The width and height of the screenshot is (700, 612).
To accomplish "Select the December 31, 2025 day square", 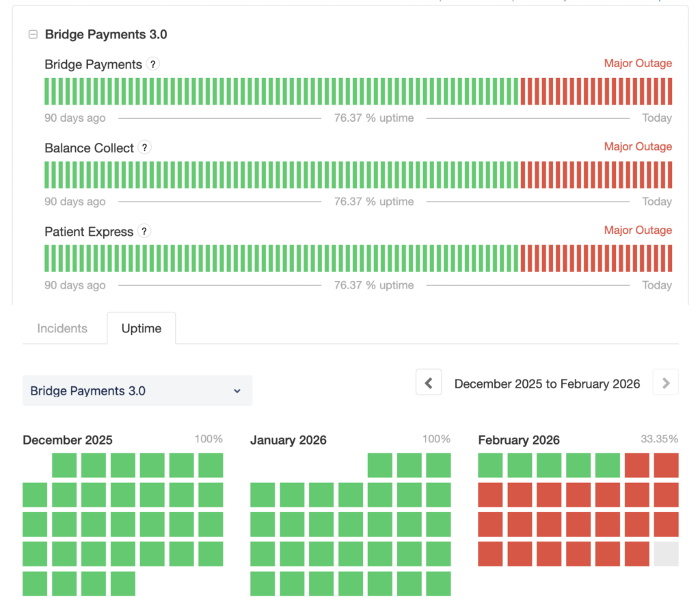I will [x=123, y=583].
